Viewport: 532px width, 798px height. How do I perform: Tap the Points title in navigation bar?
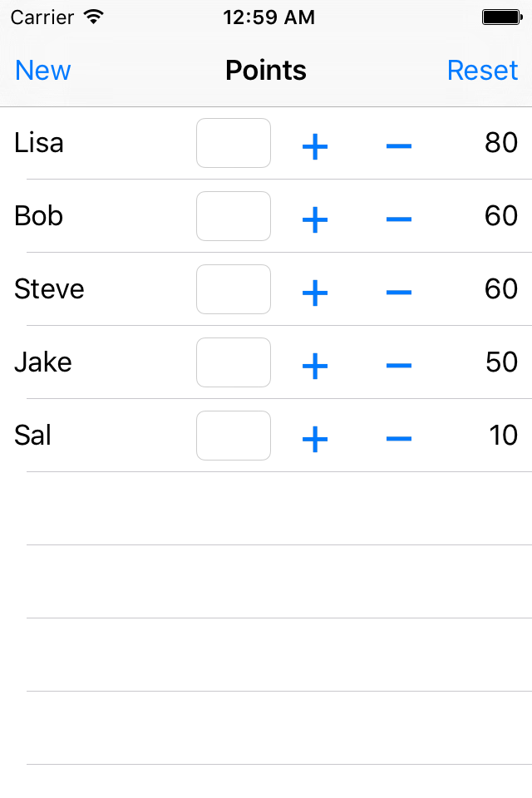[266, 70]
